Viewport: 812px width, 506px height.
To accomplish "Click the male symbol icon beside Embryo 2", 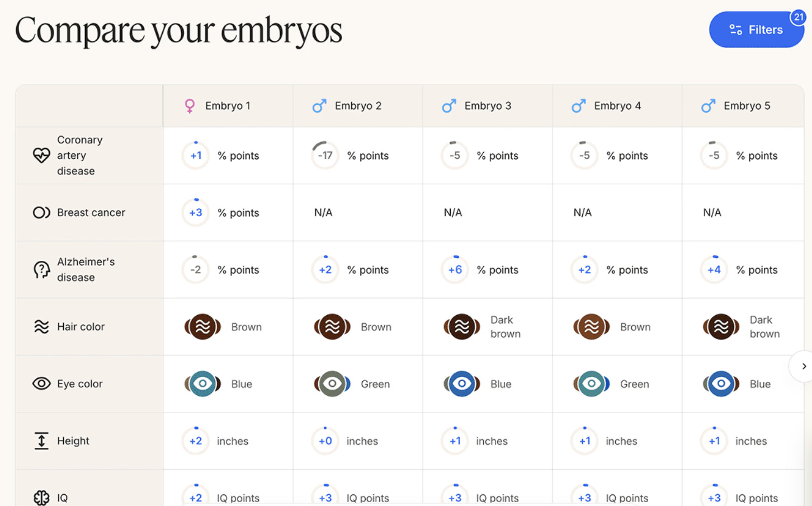I will [x=319, y=106].
